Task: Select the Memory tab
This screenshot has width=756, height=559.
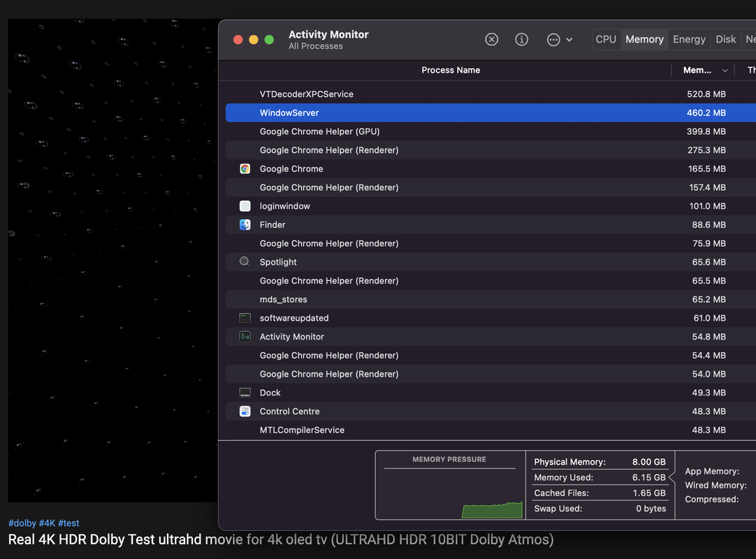Action: click(644, 40)
